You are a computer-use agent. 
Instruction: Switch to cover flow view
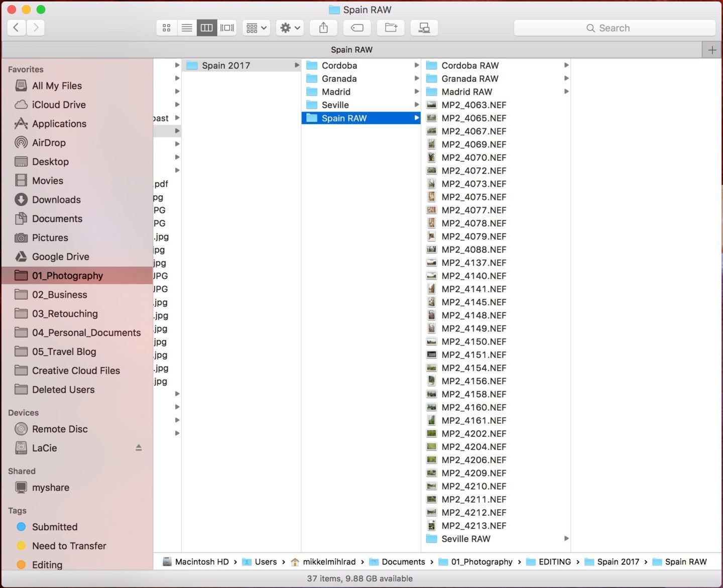[227, 28]
